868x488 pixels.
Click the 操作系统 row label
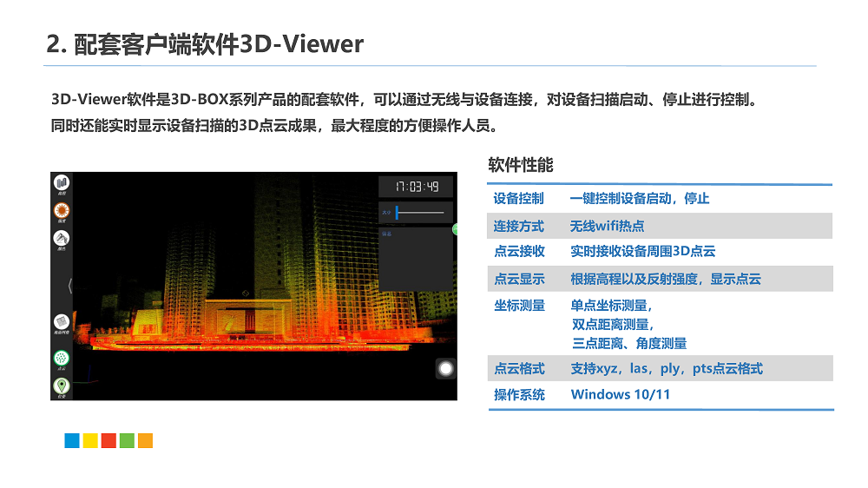click(519, 395)
